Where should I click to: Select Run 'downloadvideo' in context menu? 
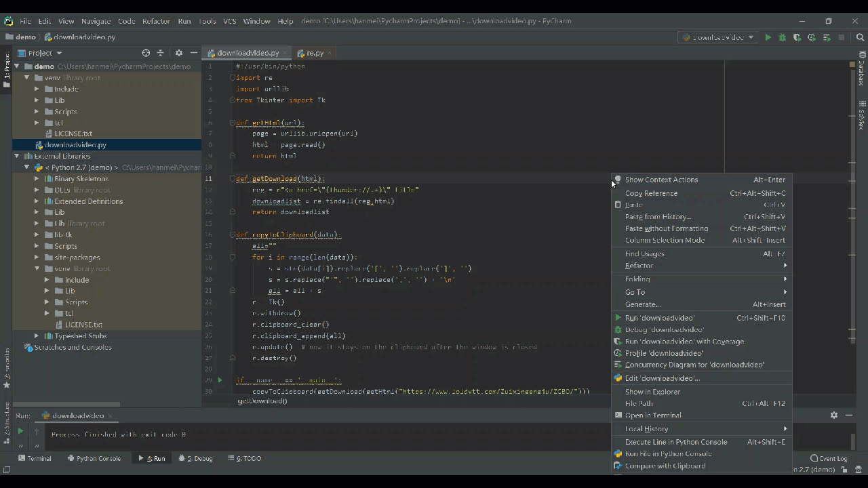click(x=702, y=318)
